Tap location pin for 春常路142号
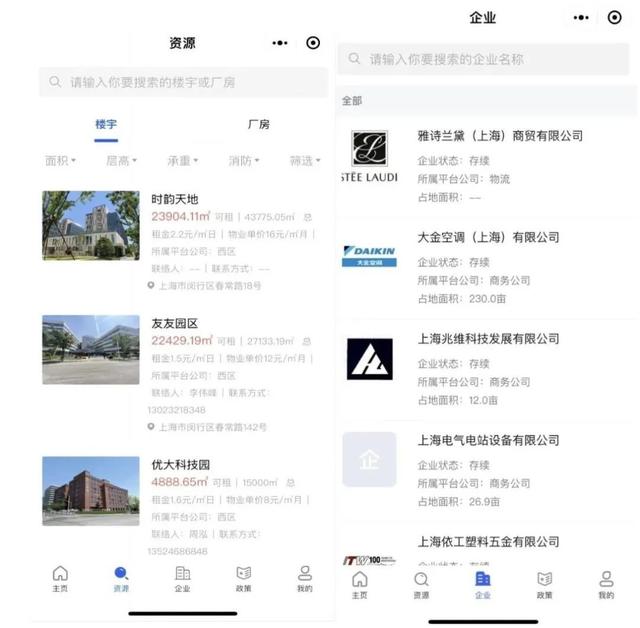Screen dimensions: 640x628 click(151, 427)
